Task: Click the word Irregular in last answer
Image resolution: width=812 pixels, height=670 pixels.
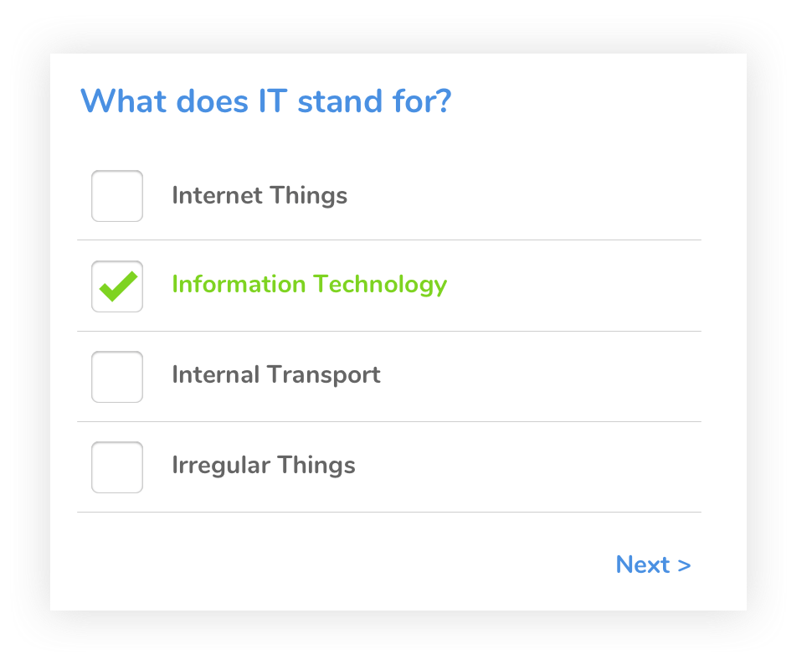Action: click(x=221, y=465)
